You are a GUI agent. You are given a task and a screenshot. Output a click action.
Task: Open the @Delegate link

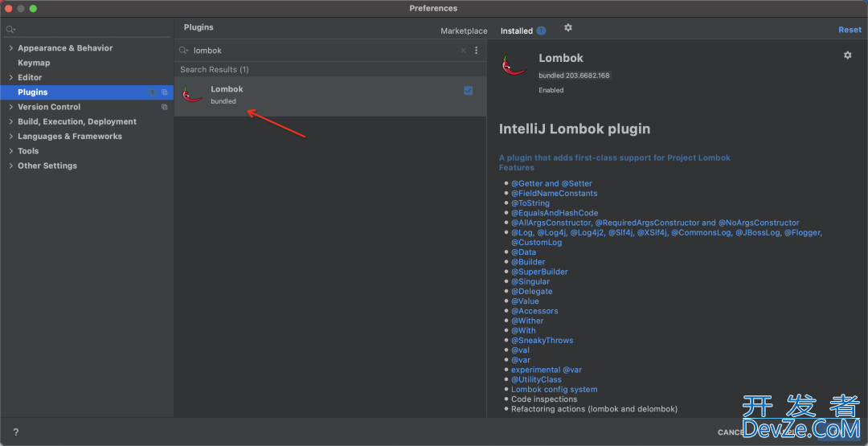click(531, 292)
